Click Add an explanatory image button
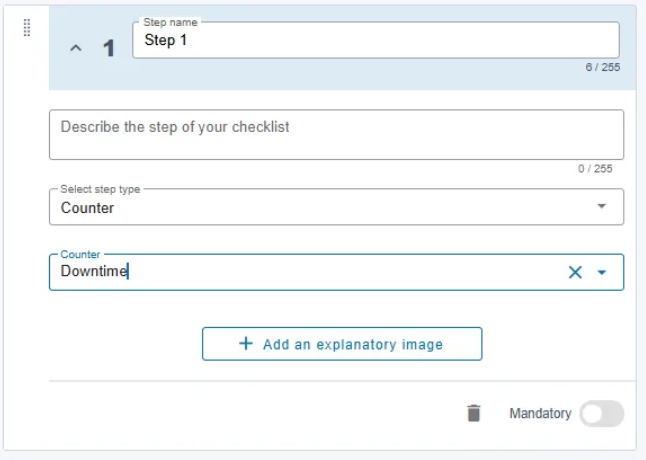Screen dimensions: 646x460 [x=342, y=344]
